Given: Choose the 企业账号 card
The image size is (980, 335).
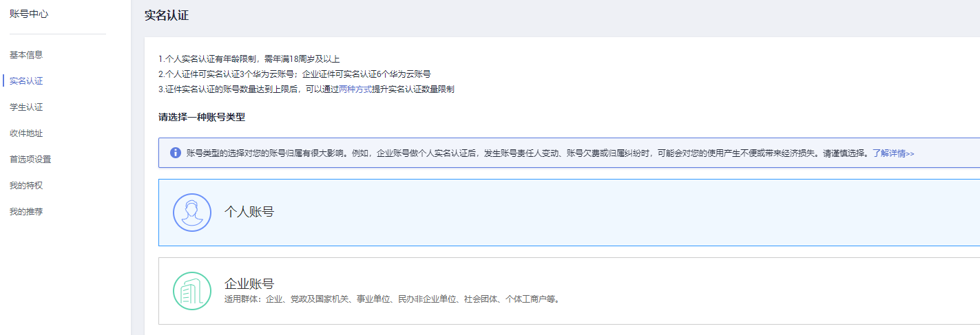Looking at the screenshot, I should coord(569,291).
